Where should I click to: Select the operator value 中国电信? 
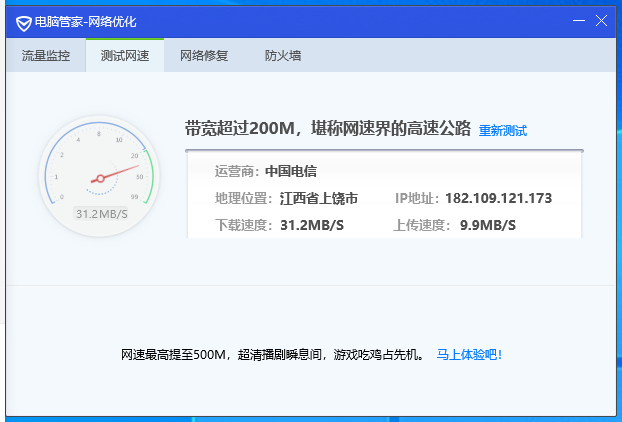pos(291,171)
